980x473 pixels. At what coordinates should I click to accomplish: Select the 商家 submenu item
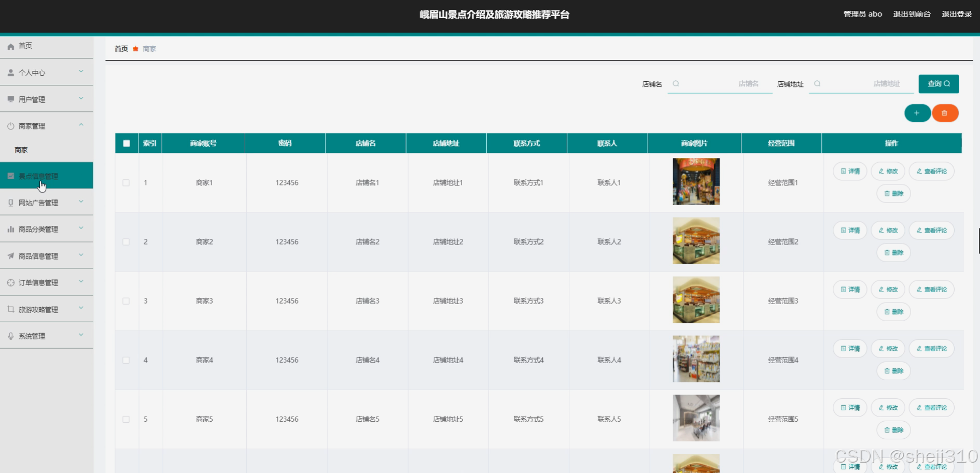[x=47, y=150]
